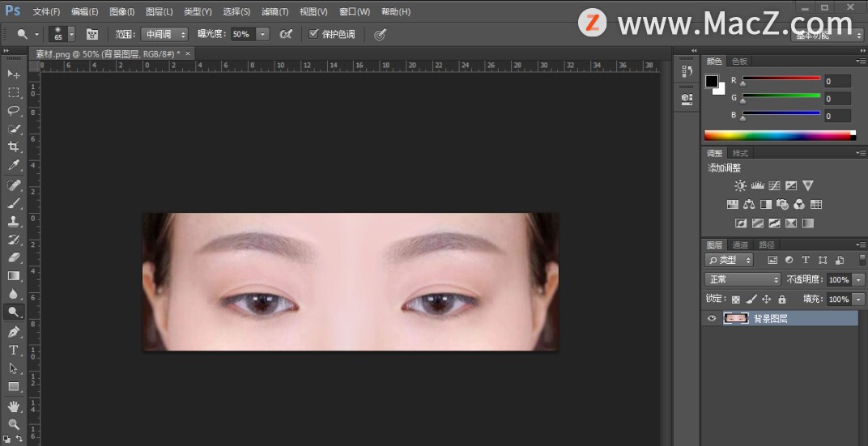Viewport: 868px width, 446px height.
Task: Toggle lock position
Action: click(x=766, y=299)
